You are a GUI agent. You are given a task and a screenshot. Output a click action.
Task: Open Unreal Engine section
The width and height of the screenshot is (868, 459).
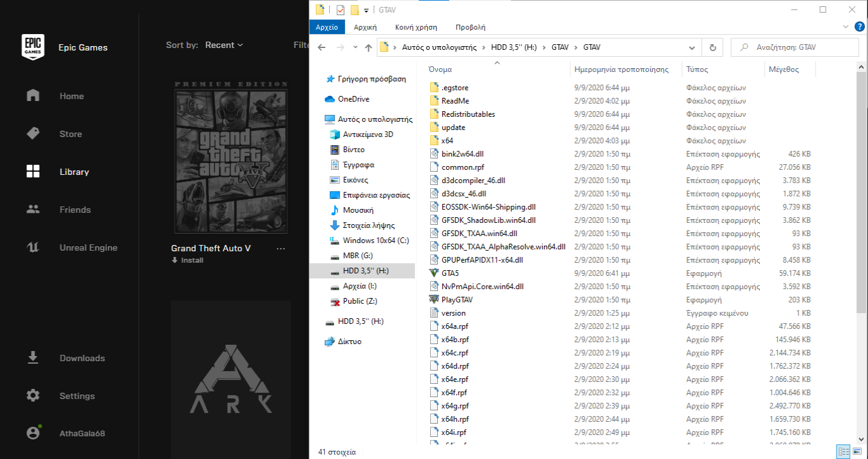[88, 247]
